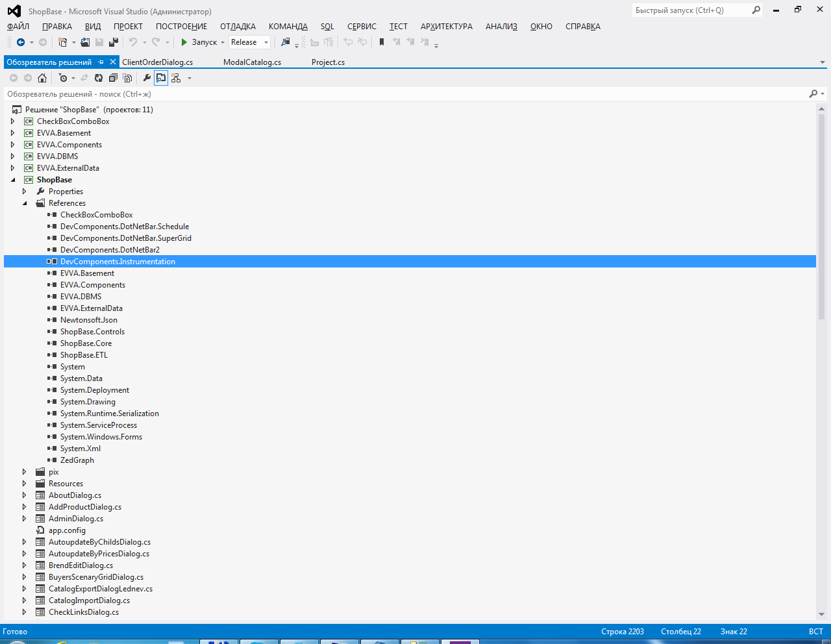Select the solution 'ShopBase' root node
The width and height of the screenshot is (831, 644).
tap(89, 110)
